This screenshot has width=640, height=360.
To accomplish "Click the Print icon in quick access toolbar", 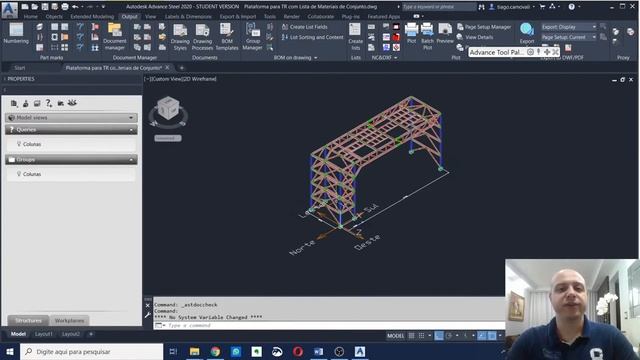I will click(x=65, y=7).
